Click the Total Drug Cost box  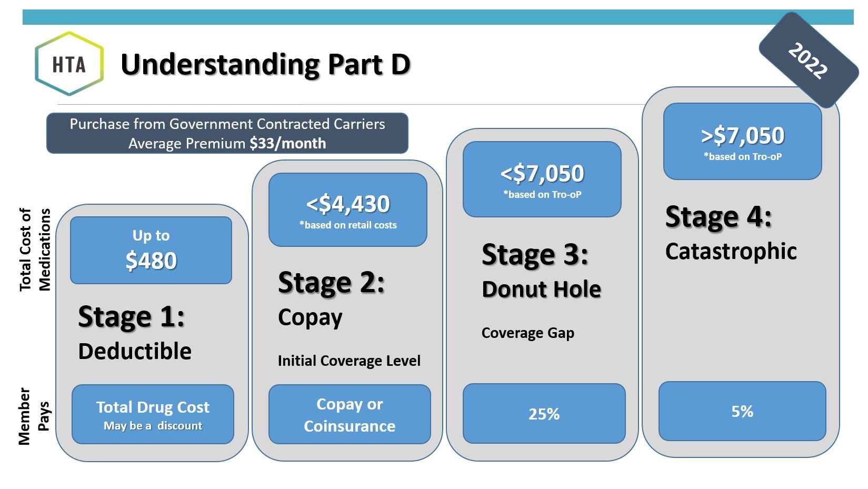point(153,414)
